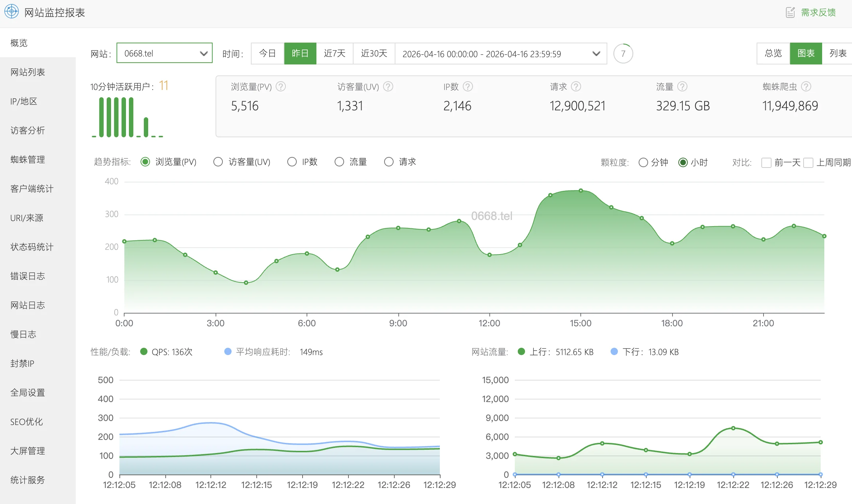The image size is (852, 504).
Task: Click help icon beside 蜘蛛爬虫 stat
Action: pos(806,87)
